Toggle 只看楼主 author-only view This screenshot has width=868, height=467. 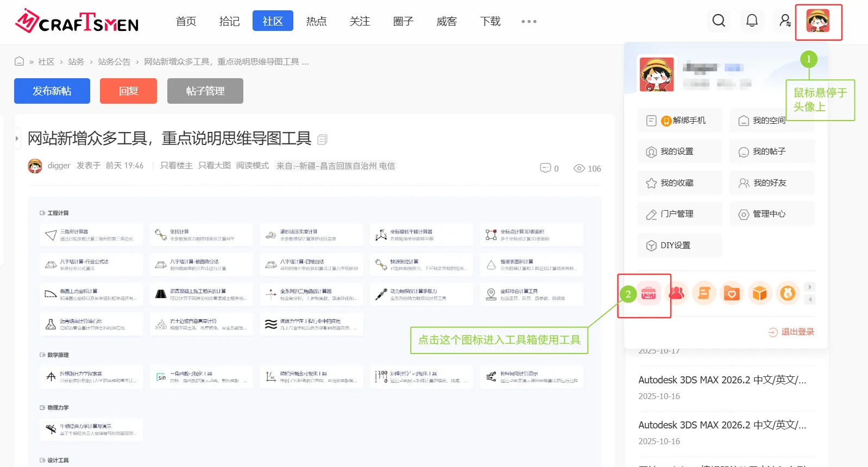point(176,166)
